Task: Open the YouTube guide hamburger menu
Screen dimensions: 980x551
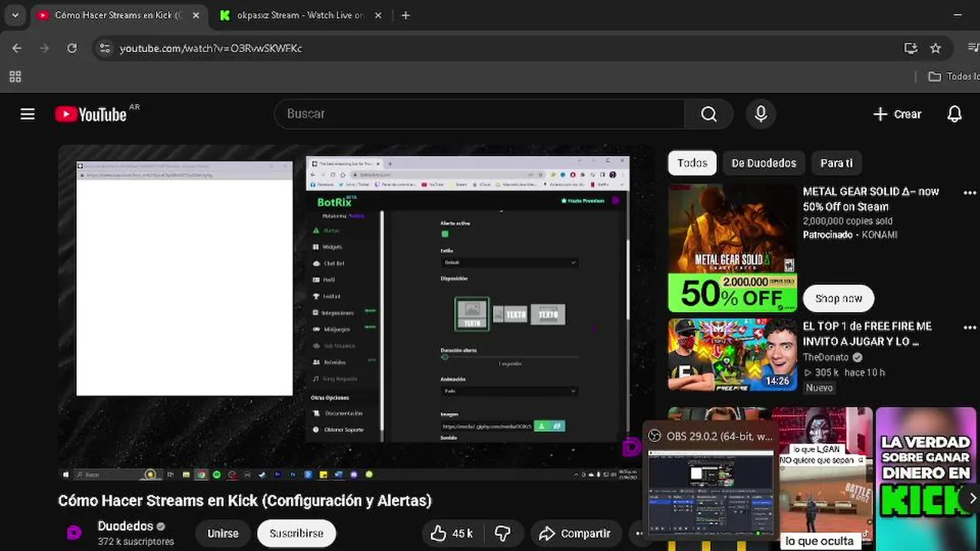Action: [x=28, y=114]
